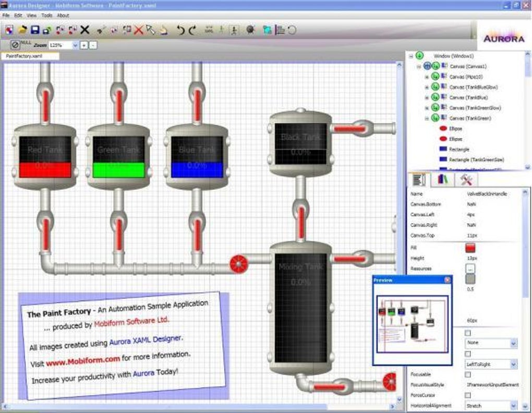
Task: Click the green arrow icon beside Window (Window1)
Action: click(x=420, y=55)
